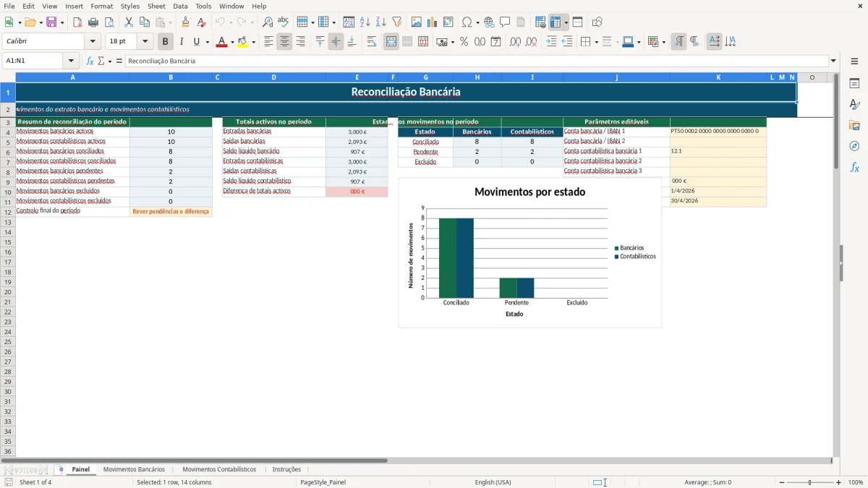Toggle Center Horizontally alignment
Screen dimensions: 868x488
(284, 42)
